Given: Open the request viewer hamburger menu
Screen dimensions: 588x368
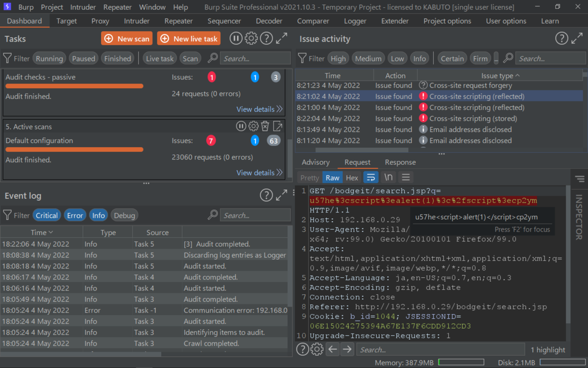Looking at the screenshot, I should tap(406, 177).
